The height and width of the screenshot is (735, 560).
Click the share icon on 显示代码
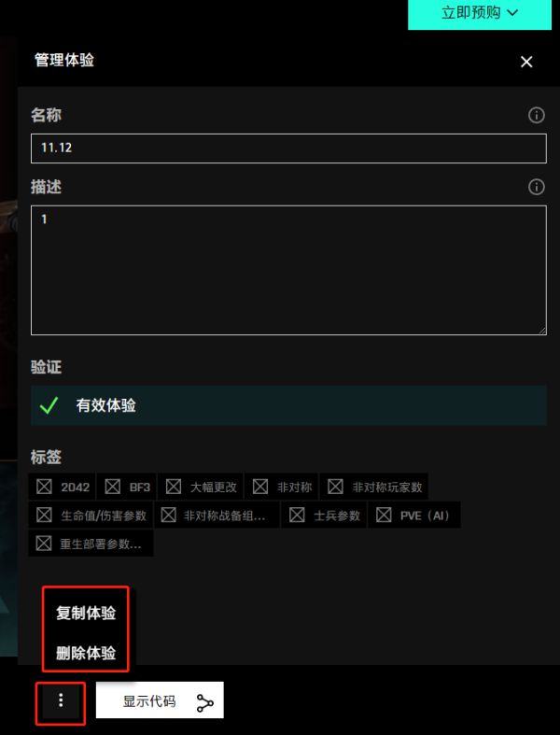(x=204, y=703)
